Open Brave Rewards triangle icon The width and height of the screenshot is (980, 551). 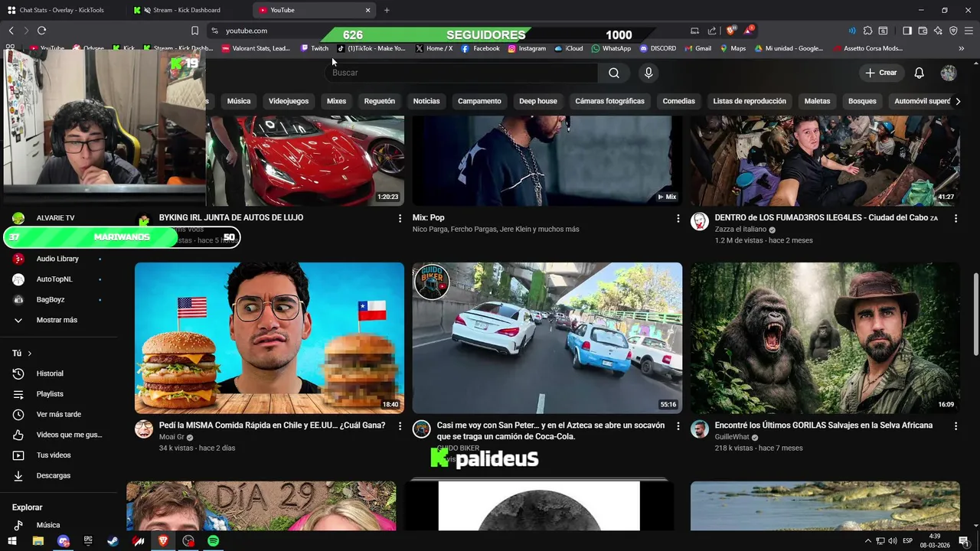749,31
